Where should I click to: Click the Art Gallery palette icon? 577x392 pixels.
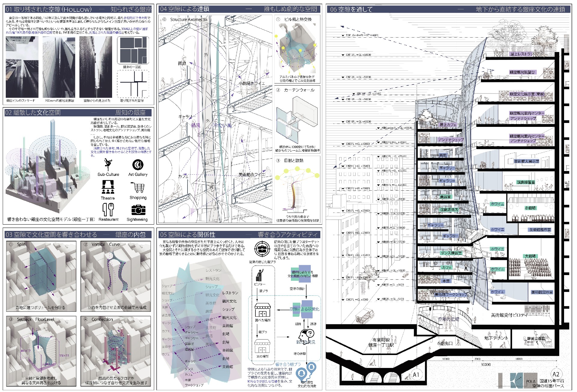(x=138, y=164)
